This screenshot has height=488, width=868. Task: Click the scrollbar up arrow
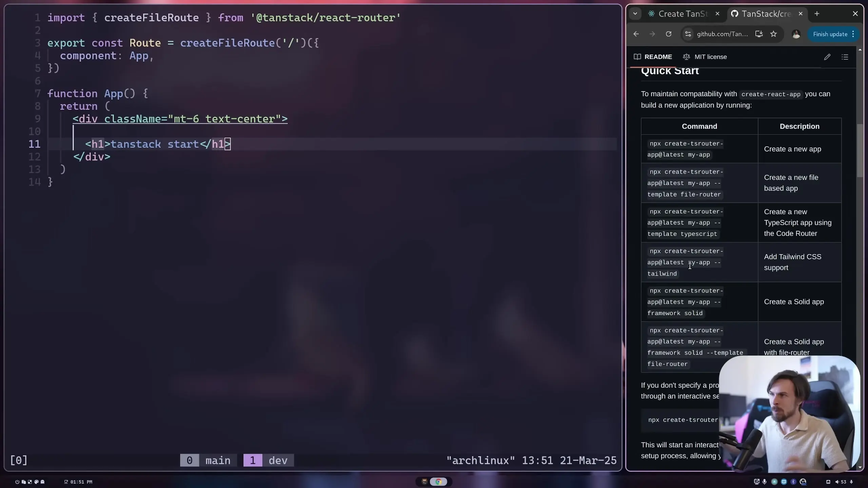pyautogui.click(x=860, y=50)
